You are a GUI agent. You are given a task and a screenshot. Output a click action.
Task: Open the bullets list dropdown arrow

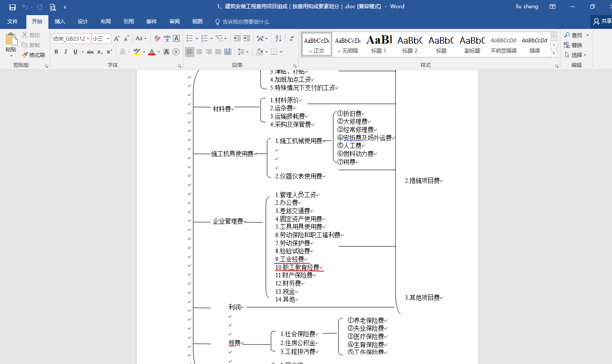[197, 38]
